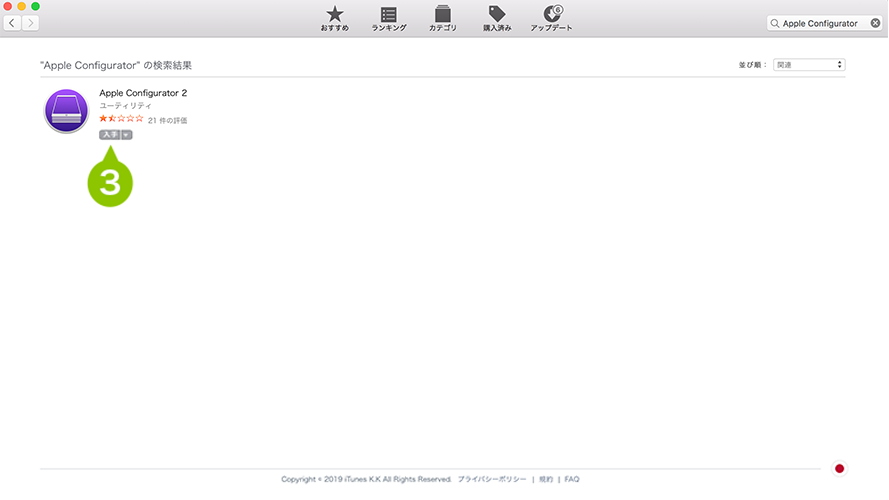Open the カテゴリ categories tab
The width and height of the screenshot is (889, 500).
[443, 18]
